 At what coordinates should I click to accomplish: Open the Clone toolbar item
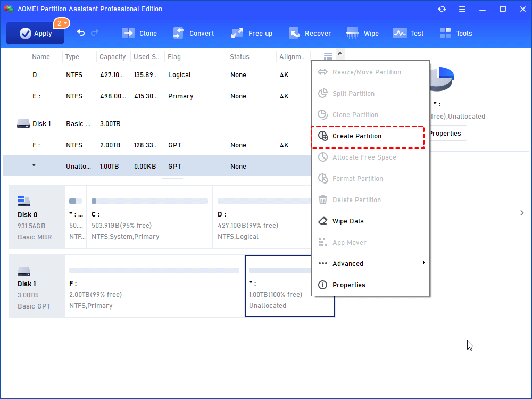[x=139, y=33]
